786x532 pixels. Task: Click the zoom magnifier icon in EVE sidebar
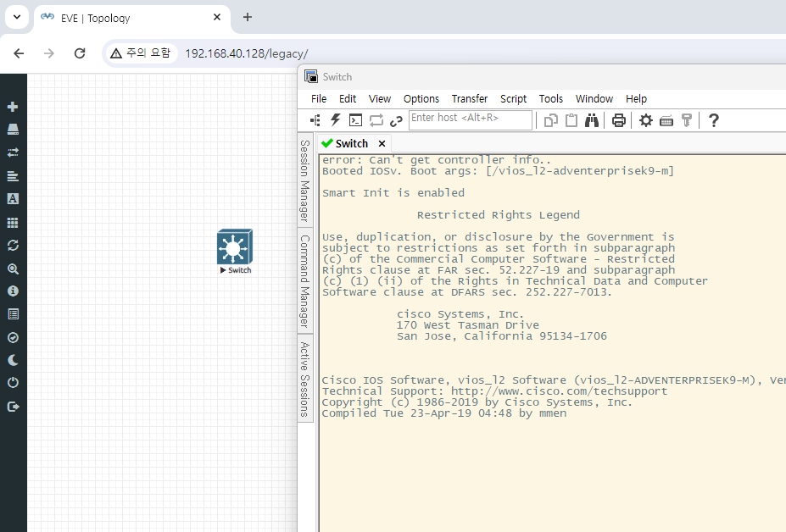point(13,269)
